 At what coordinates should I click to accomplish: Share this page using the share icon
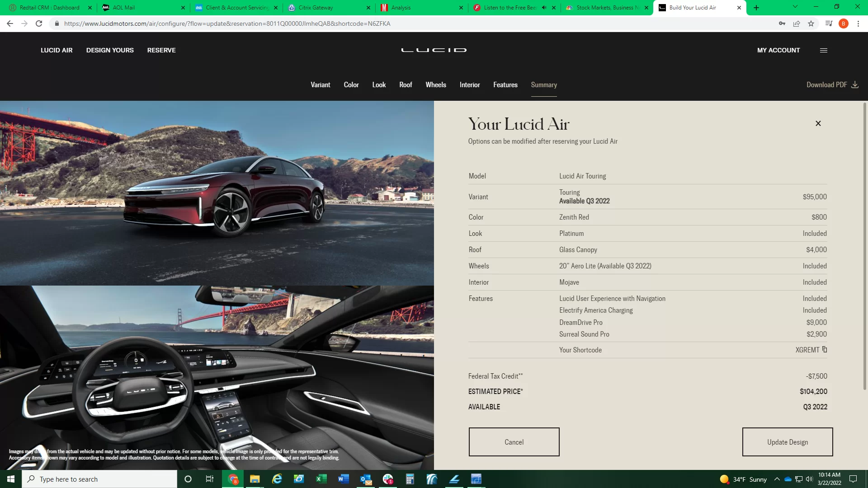click(x=797, y=23)
